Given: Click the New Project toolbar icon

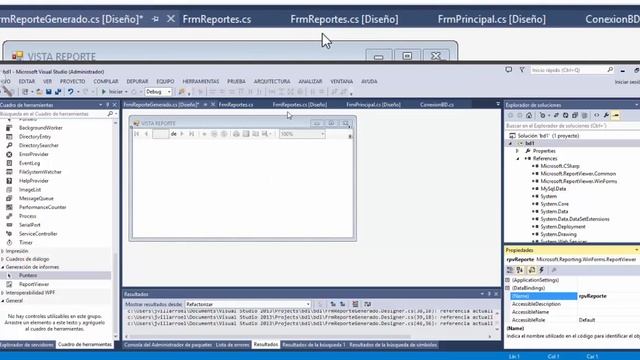Looking at the screenshot, I should (25, 92).
